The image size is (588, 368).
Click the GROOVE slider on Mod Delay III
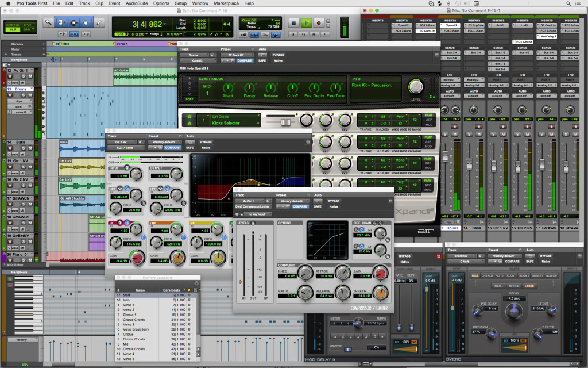[x=348, y=350]
